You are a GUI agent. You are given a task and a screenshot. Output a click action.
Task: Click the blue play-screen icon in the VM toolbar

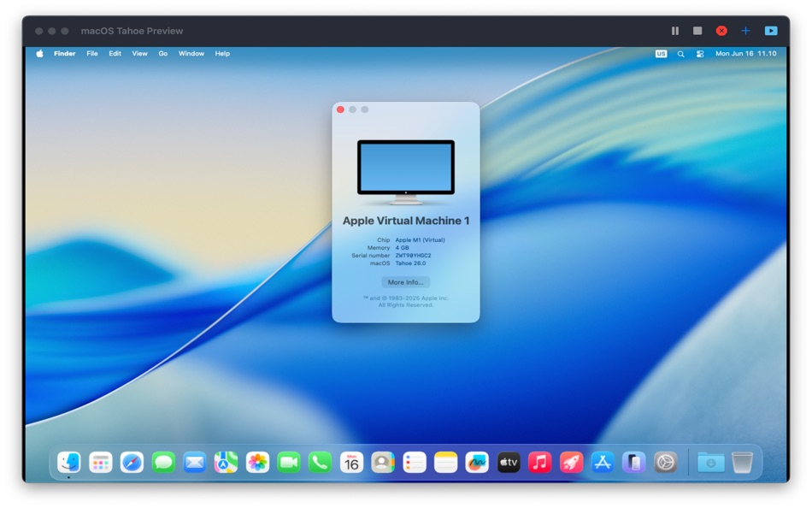[771, 31]
